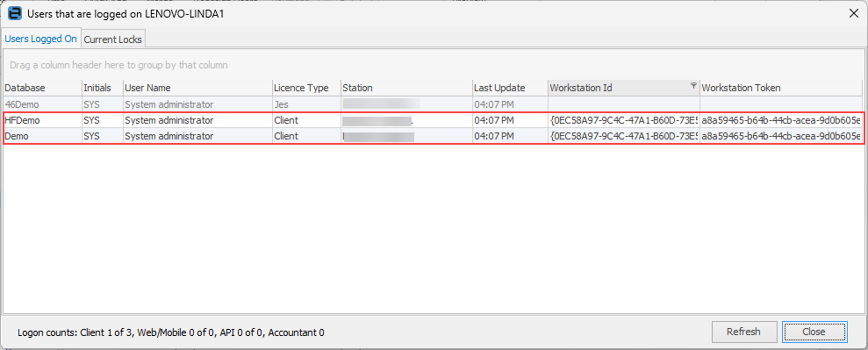Click 04:07 PM in the Demo row
Viewport: 868px width, 350px height.
click(510, 136)
